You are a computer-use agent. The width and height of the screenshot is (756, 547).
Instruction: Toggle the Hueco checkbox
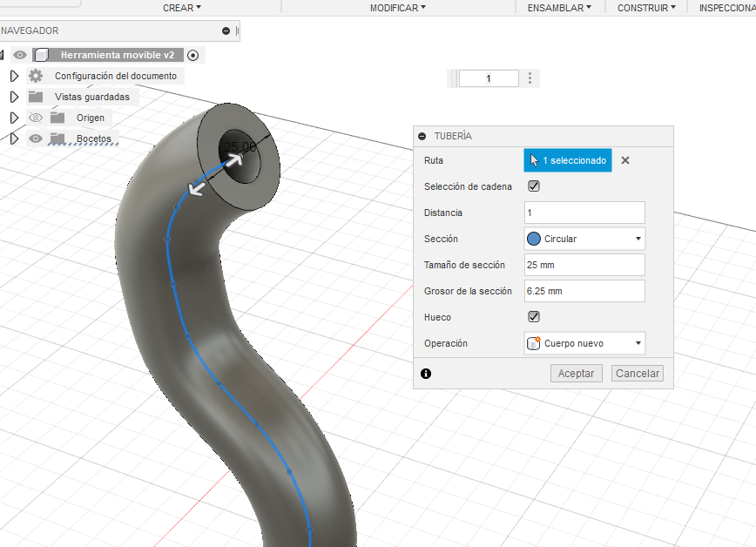click(534, 317)
